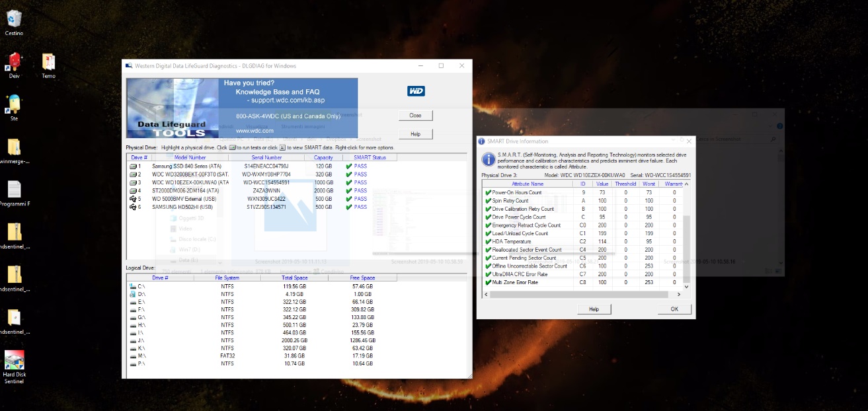
Task: Click SMART list vertical scrollbar down arrow
Action: point(687,287)
